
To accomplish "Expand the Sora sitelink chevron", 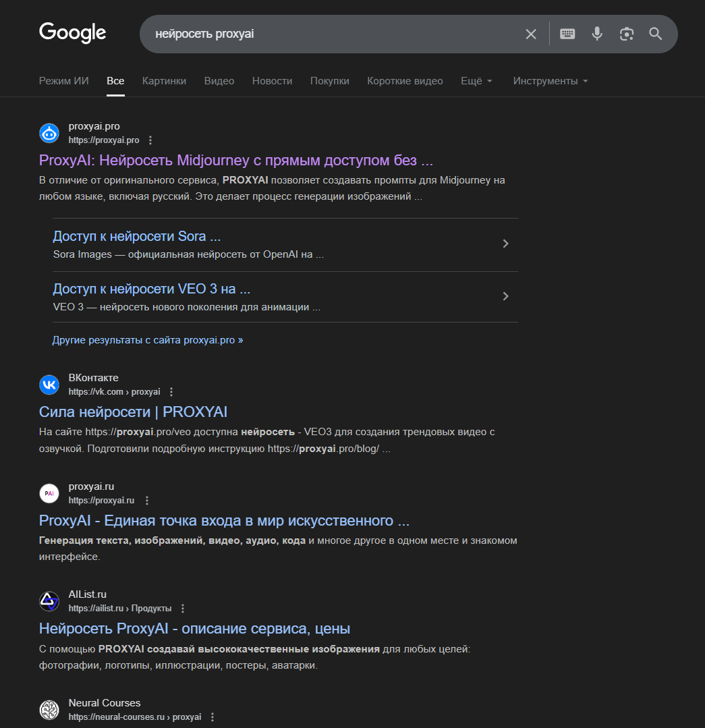I will point(506,244).
